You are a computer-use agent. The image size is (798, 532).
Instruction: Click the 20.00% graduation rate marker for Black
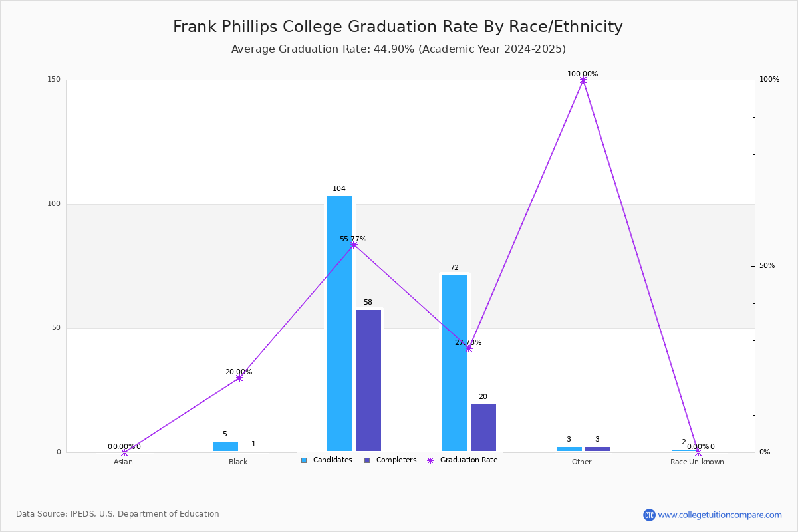click(x=239, y=378)
